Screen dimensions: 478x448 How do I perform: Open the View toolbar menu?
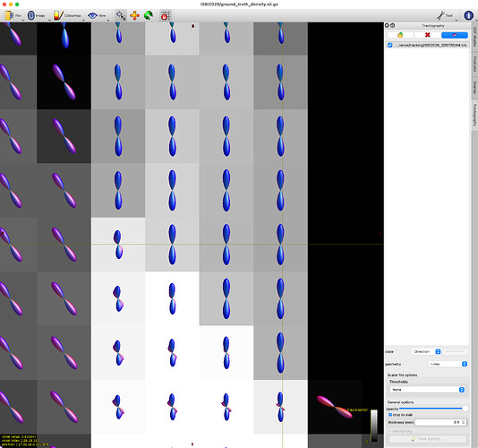(97, 15)
